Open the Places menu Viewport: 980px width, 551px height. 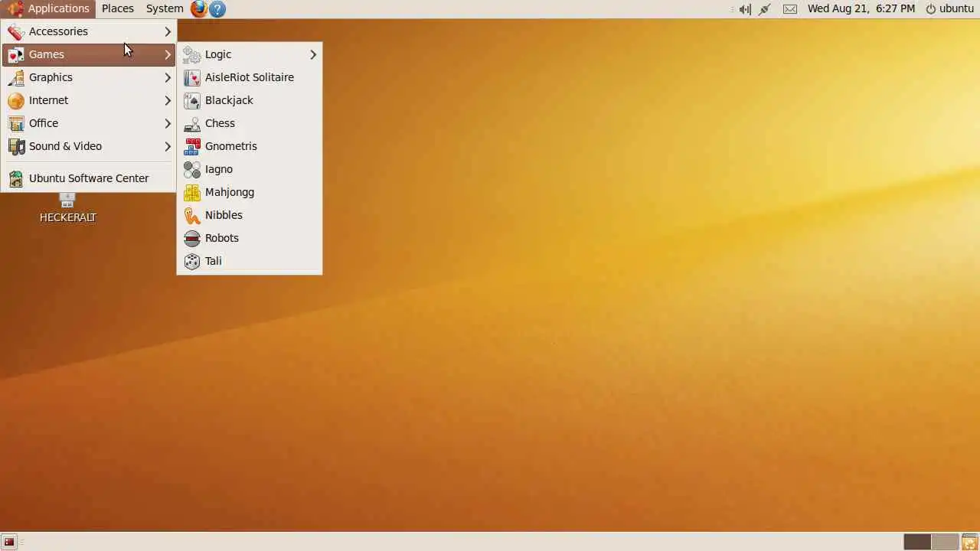tap(117, 8)
